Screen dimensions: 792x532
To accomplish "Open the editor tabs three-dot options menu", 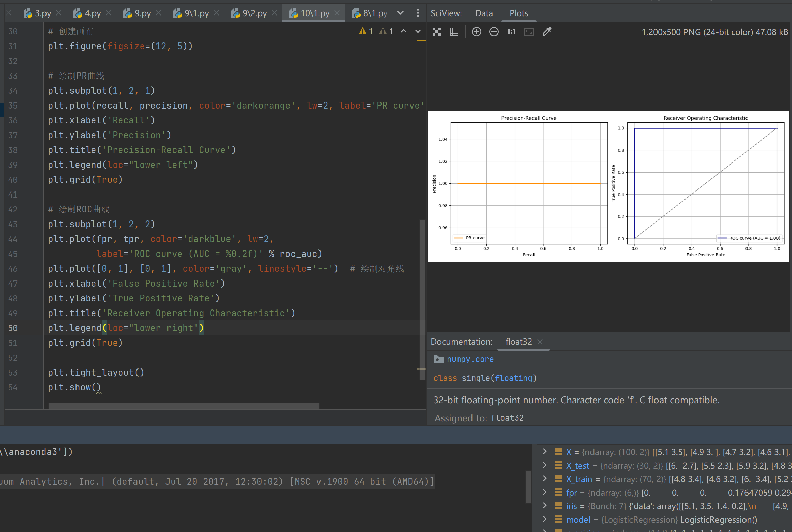I will click(418, 13).
